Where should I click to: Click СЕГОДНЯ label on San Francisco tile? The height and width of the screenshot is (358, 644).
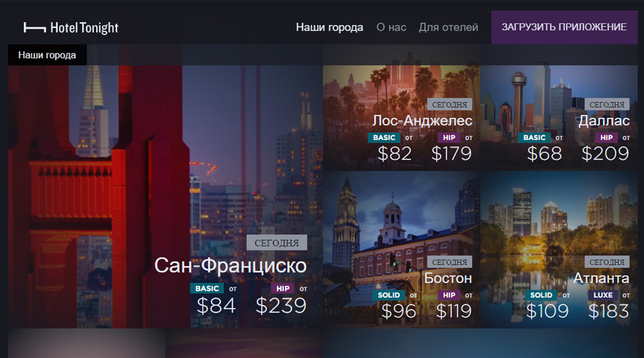tap(276, 243)
